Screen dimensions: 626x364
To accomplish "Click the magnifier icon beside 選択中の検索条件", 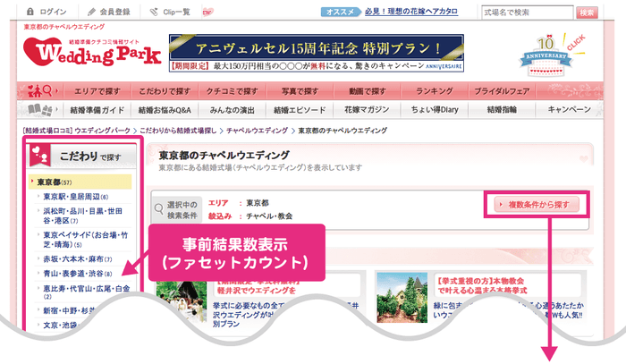I will point(159,208).
